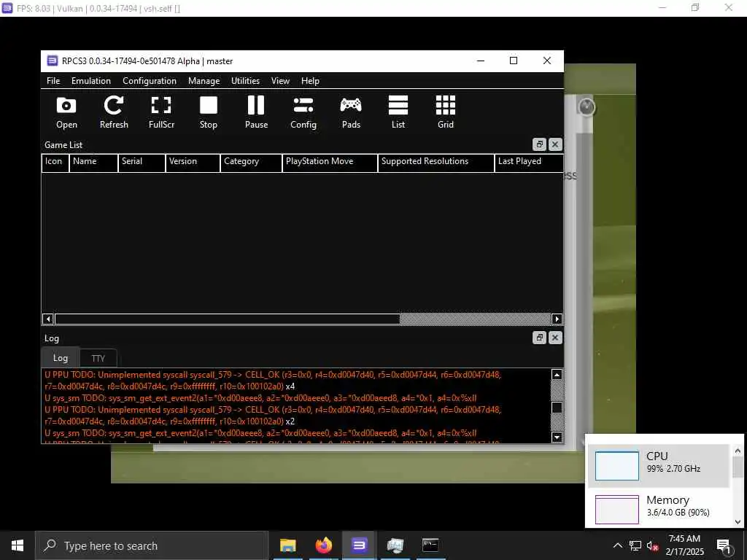
Task: Open the Configuration menu
Action: tap(150, 81)
